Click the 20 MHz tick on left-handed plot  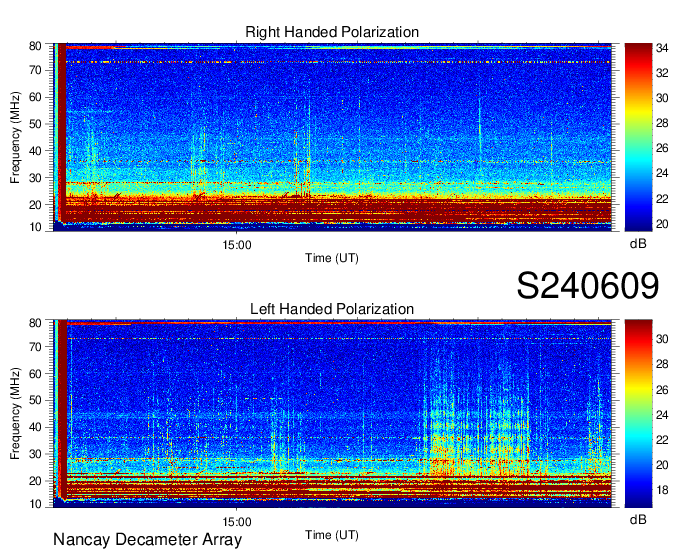tap(35, 481)
